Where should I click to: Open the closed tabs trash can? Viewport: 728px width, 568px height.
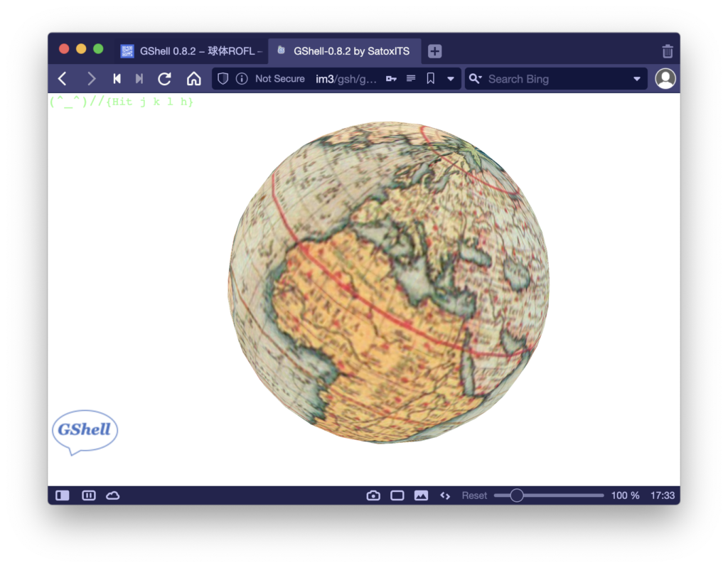[667, 51]
